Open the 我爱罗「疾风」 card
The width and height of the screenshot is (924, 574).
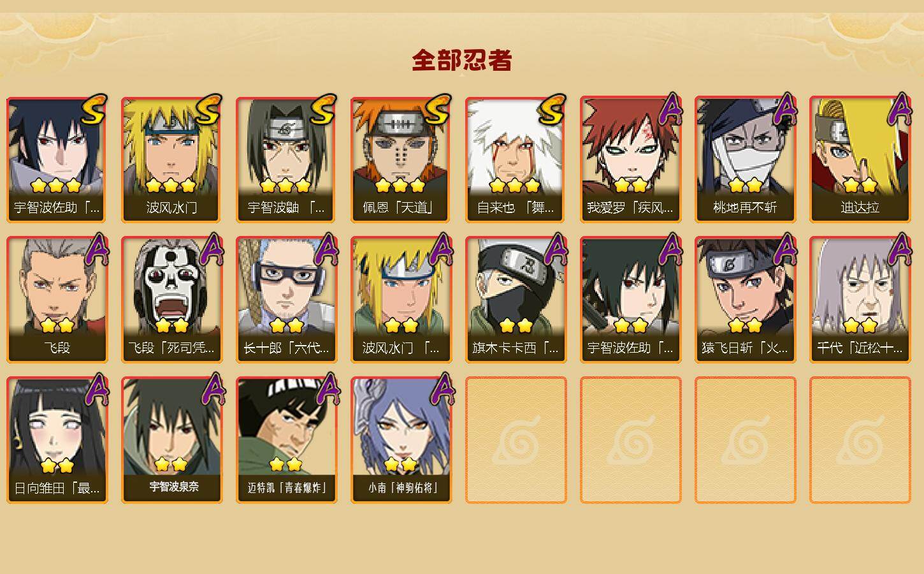pyautogui.click(x=630, y=159)
